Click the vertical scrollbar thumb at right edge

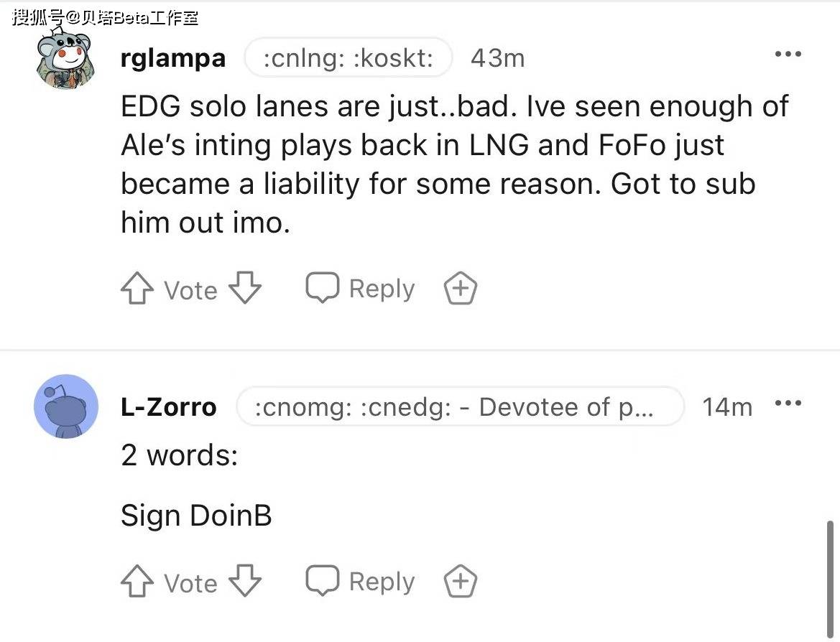[x=830, y=580]
